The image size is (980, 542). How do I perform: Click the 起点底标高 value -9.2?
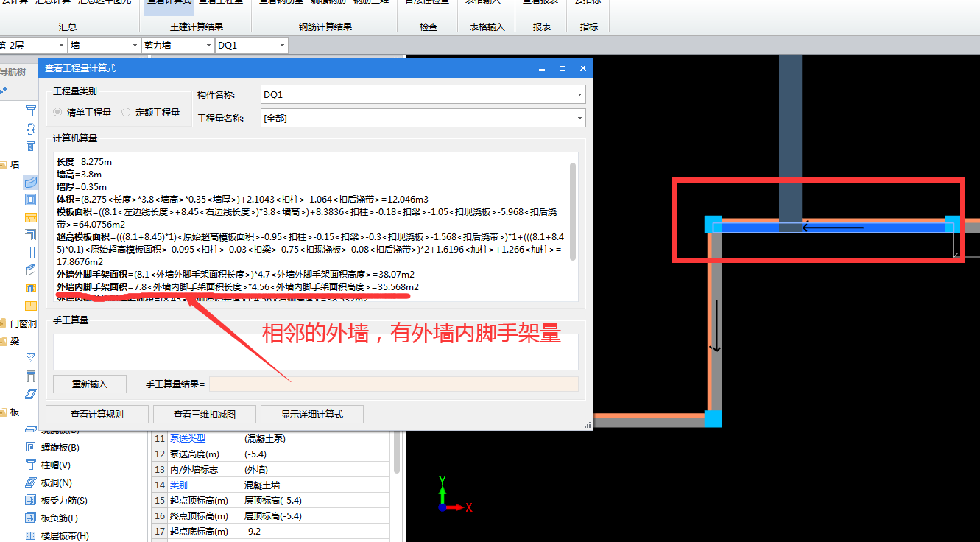coord(253,531)
